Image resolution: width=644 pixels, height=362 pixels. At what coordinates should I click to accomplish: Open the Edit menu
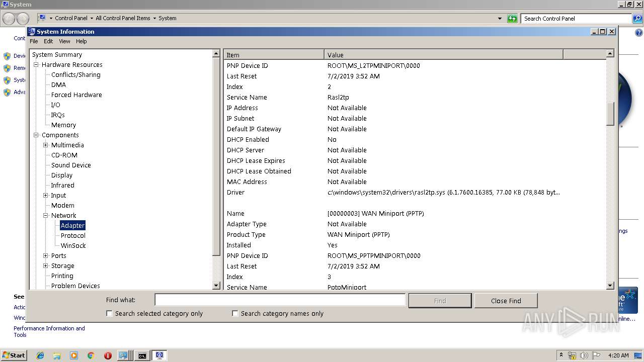click(x=48, y=41)
